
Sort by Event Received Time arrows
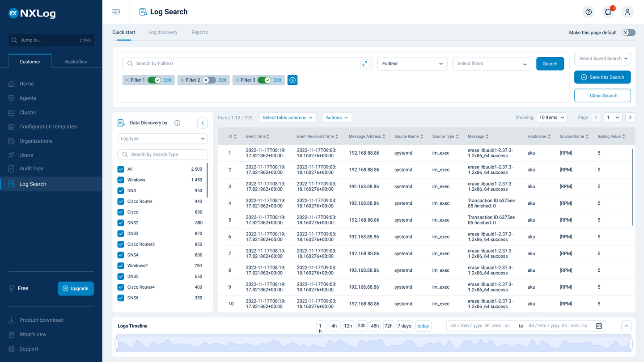(337, 136)
